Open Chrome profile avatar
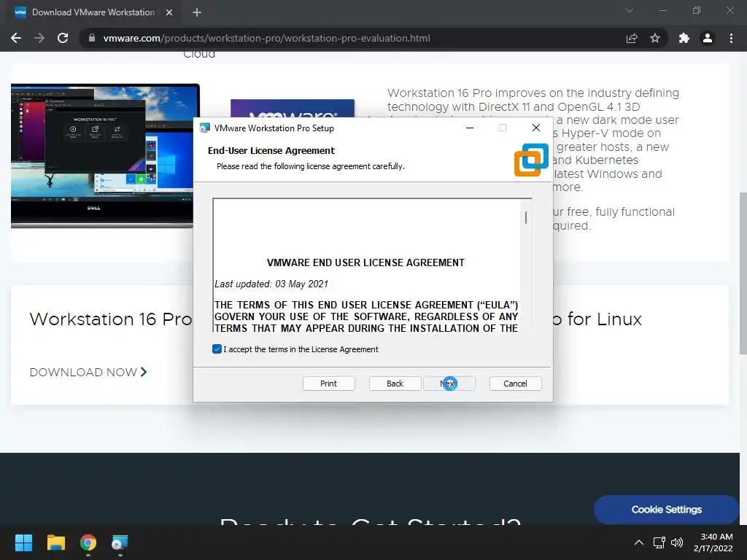The image size is (747, 560). (708, 38)
